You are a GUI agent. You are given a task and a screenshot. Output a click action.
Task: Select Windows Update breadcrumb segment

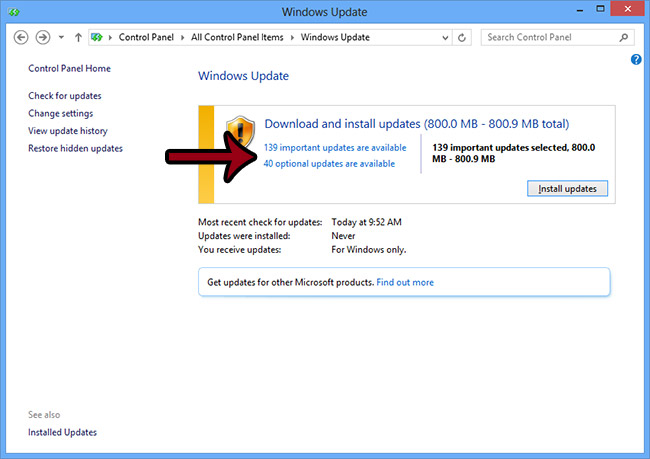pos(335,37)
